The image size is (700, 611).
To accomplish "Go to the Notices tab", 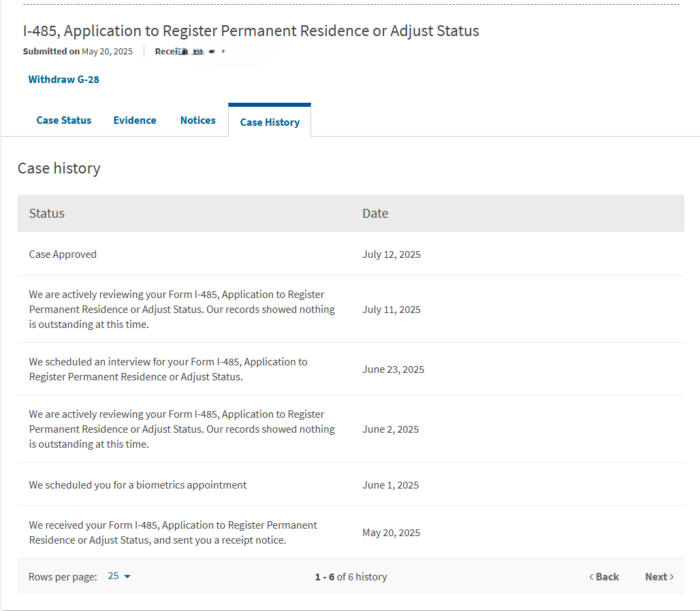I will coord(197,120).
